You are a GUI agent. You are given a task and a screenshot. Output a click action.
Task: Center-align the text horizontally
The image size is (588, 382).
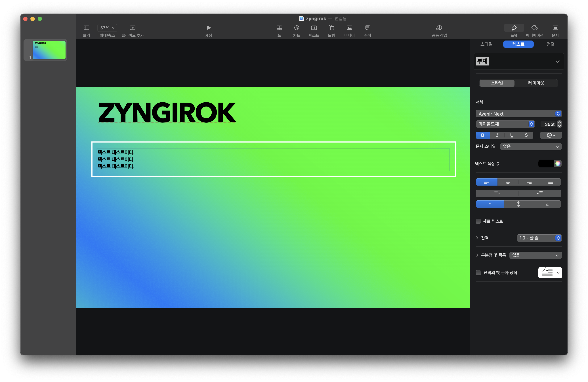point(508,182)
